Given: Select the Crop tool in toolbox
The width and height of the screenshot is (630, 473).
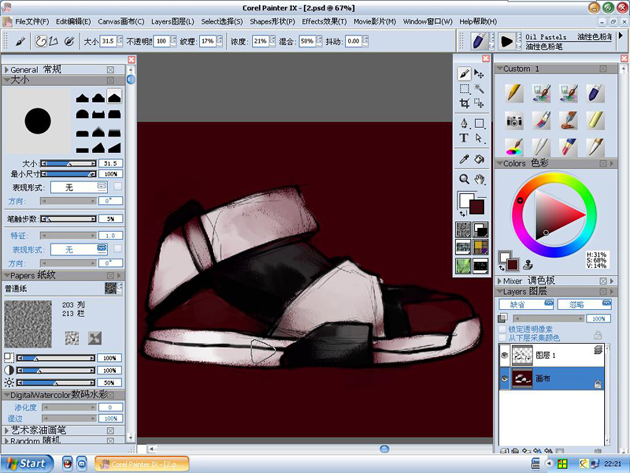Looking at the screenshot, I should [464, 103].
